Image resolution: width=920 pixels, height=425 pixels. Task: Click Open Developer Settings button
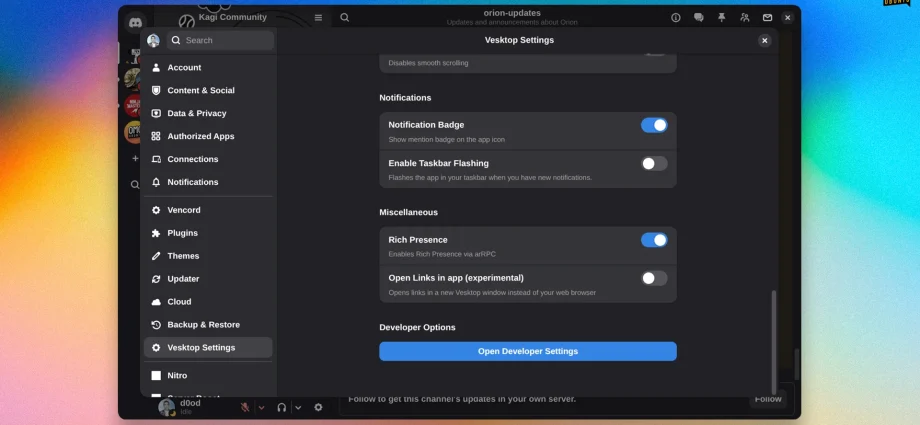pos(527,351)
